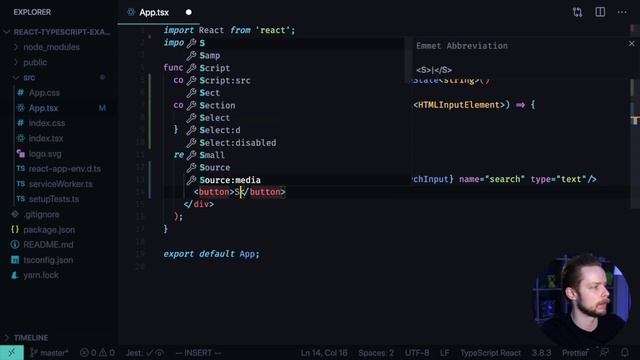
Task: Open App.css in the explorer
Action: 44,93
